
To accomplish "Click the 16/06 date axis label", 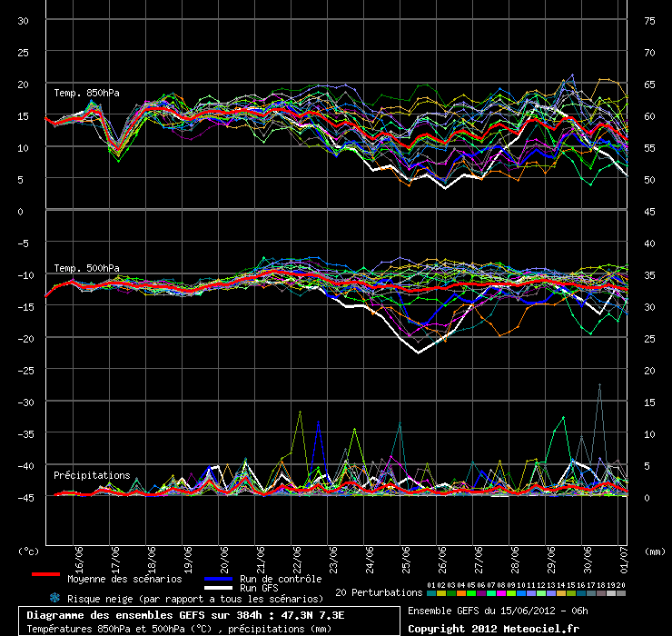I will pos(80,555).
